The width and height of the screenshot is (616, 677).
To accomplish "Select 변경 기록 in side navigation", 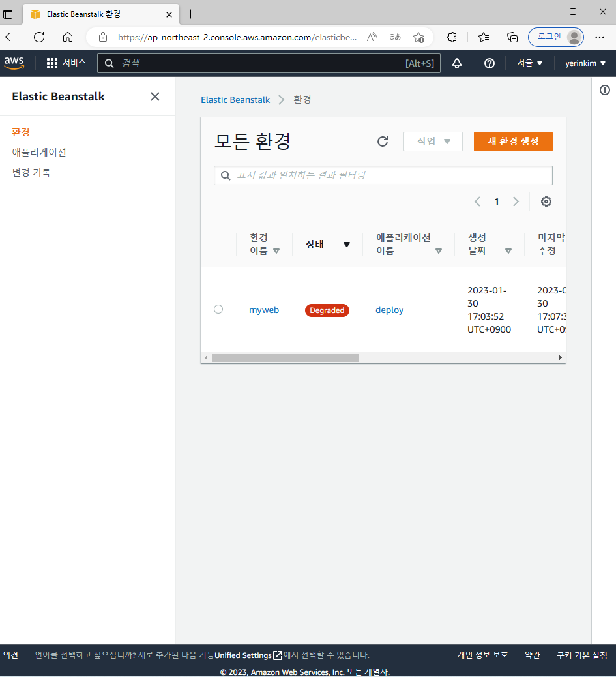I will click(x=31, y=173).
